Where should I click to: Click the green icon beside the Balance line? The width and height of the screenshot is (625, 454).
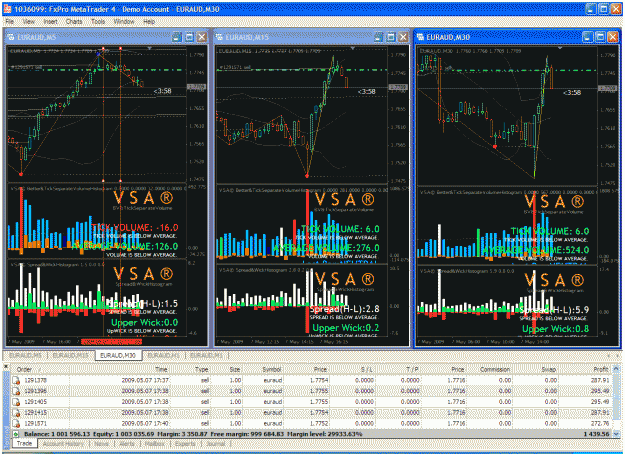point(16,434)
